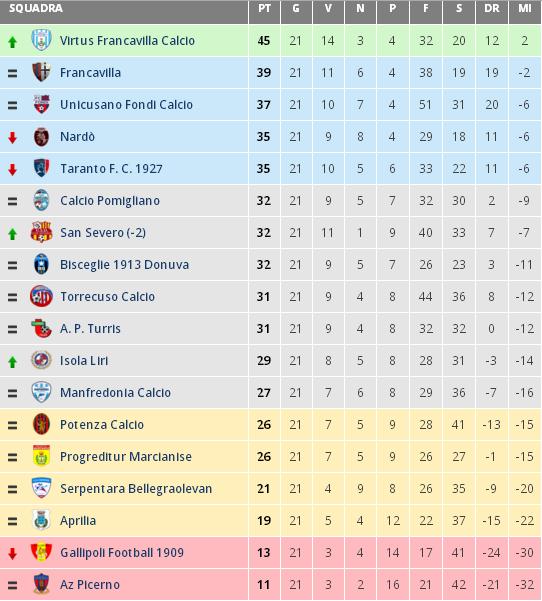Click the red down arrow next to Taranto
This screenshot has width=542, height=601.
(x=12, y=169)
